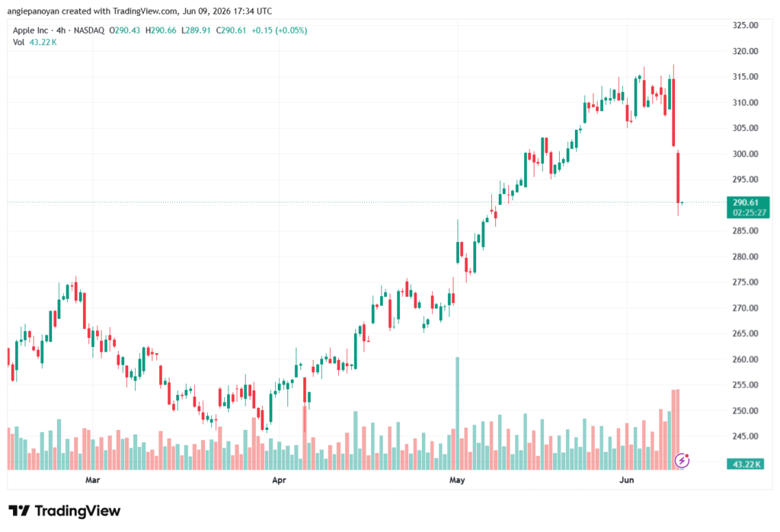Click the TradingView logo icon
The height and width of the screenshot is (532, 780).
[19, 511]
